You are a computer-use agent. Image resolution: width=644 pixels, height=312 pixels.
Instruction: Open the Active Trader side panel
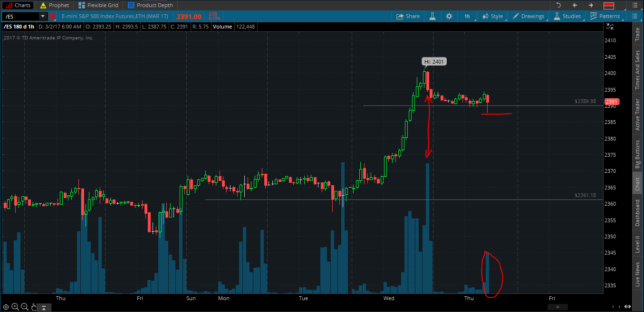637,114
